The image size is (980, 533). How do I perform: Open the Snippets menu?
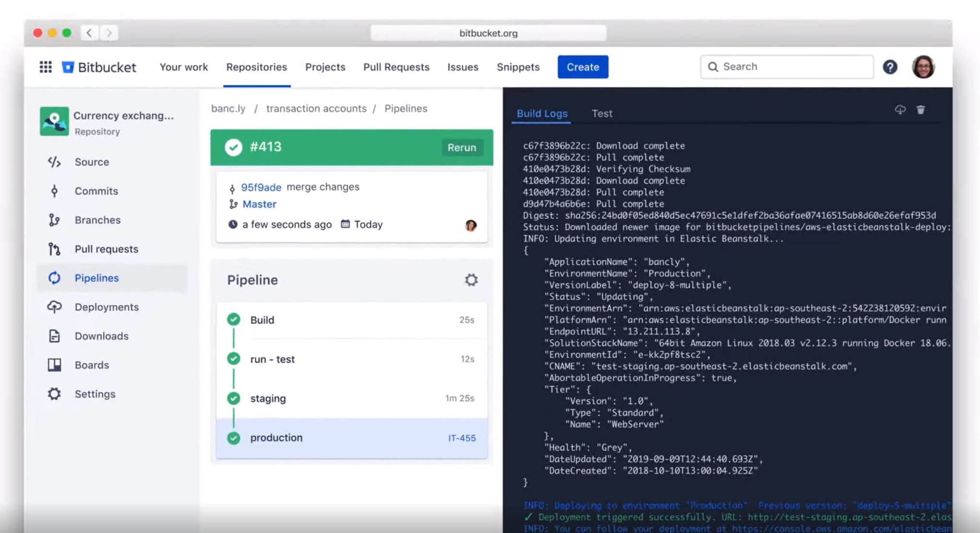coord(518,67)
